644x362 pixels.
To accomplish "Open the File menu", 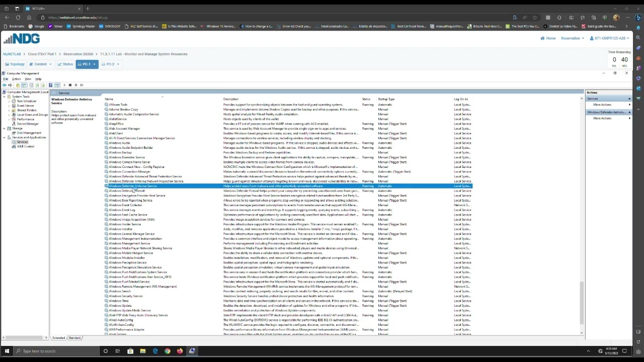I will pos(6,79).
